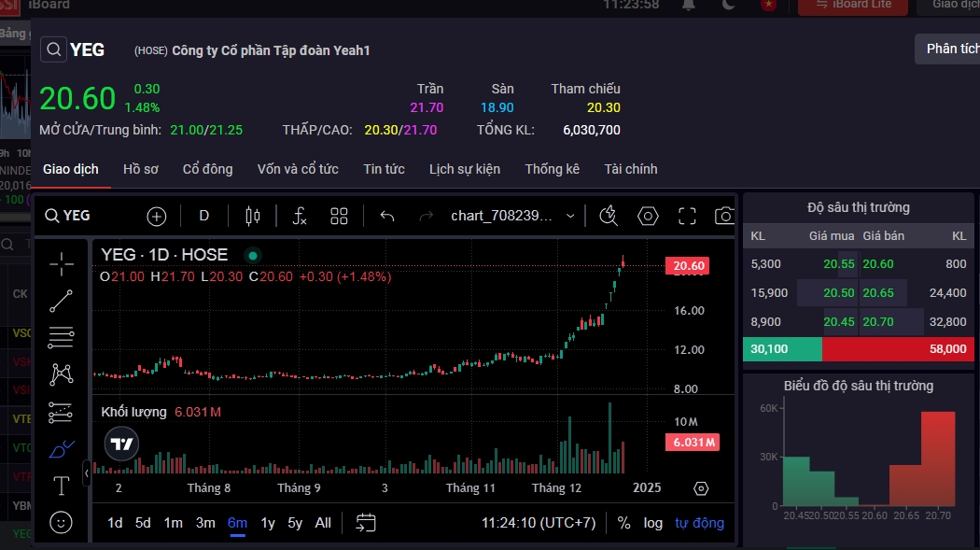Open the Tài chính tab

tap(631, 169)
